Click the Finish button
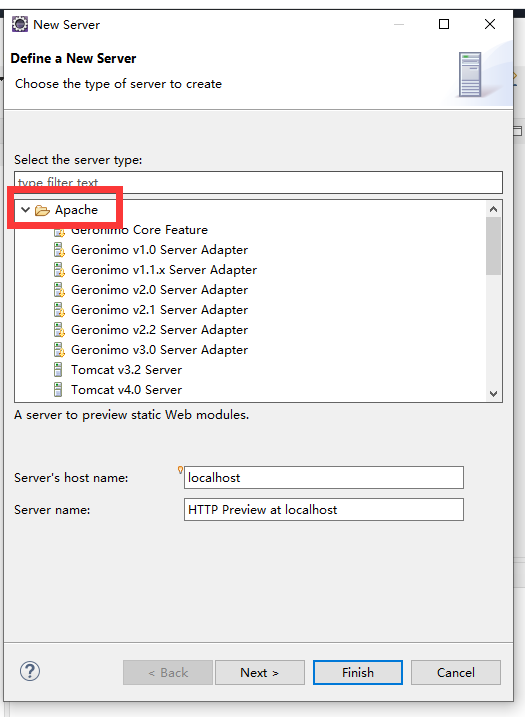525x717 pixels. (358, 672)
